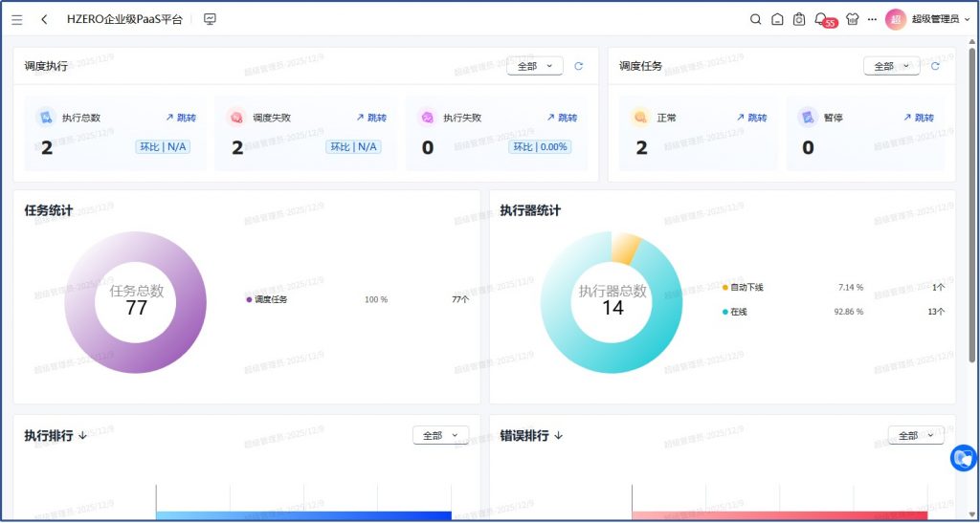This screenshot has width=980, height=523.
Task: Open the hamburger menu in the header
Action: click(17, 19)
